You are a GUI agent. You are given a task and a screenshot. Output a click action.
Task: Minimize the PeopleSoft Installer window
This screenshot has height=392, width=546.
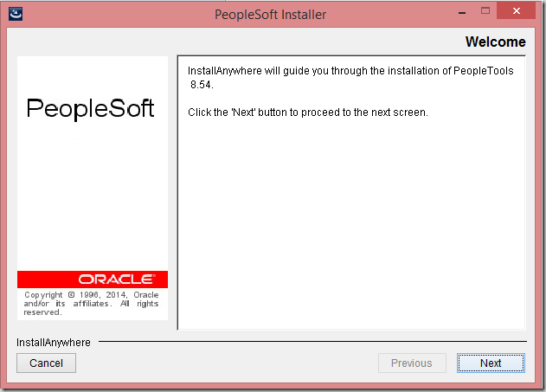coord(462,12)
